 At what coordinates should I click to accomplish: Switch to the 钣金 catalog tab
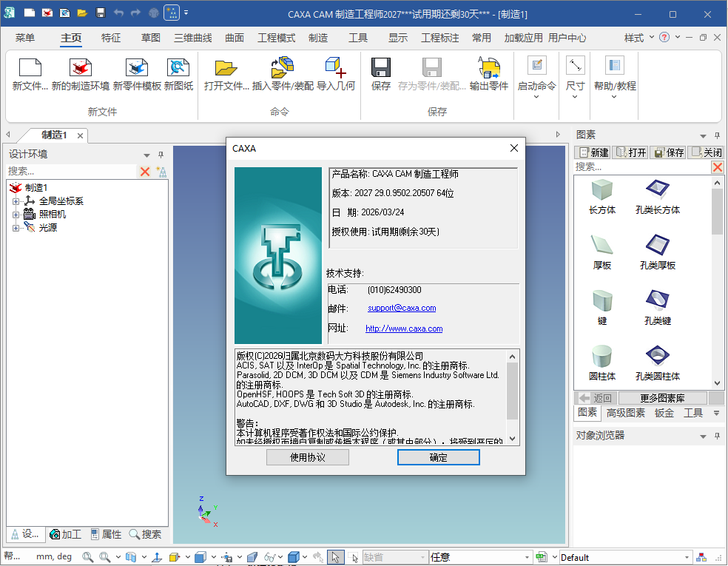click(x=664, y=413)
